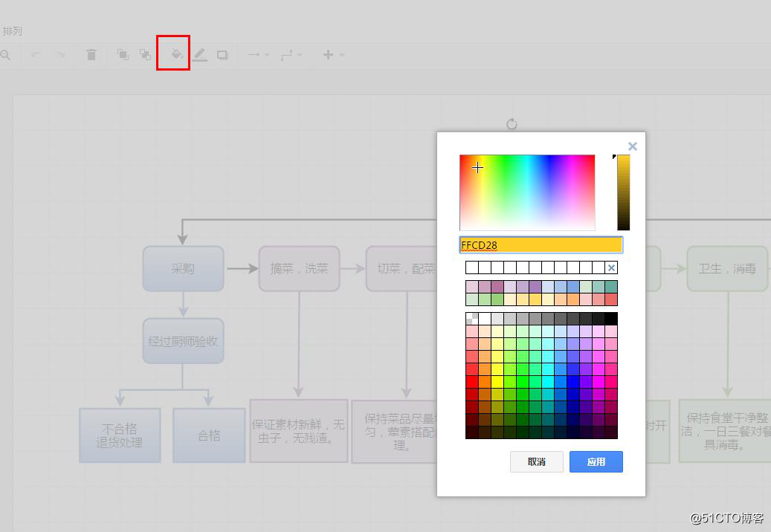Pick a color in the rainbow gradient field
The width and height of the screenshot is (771, 532).
pos(527,192)
